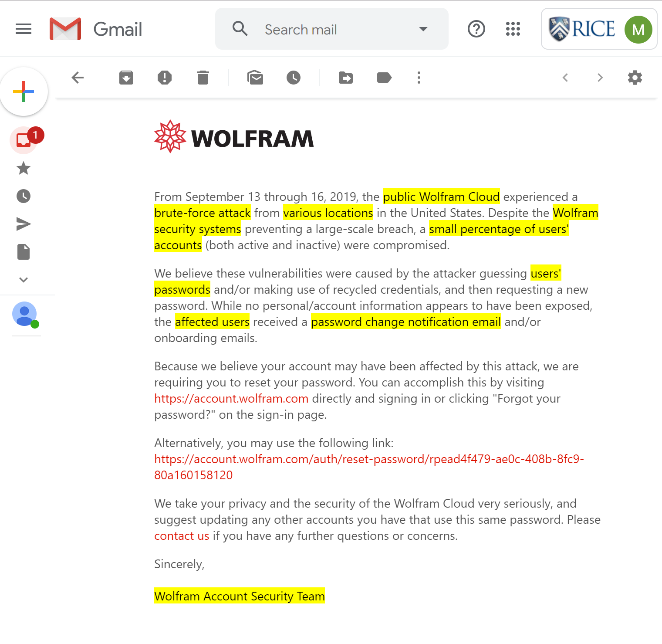The height and width of the screenshot is (644, 662).
Task: Mark the email as unread
Action: [255, 78]
